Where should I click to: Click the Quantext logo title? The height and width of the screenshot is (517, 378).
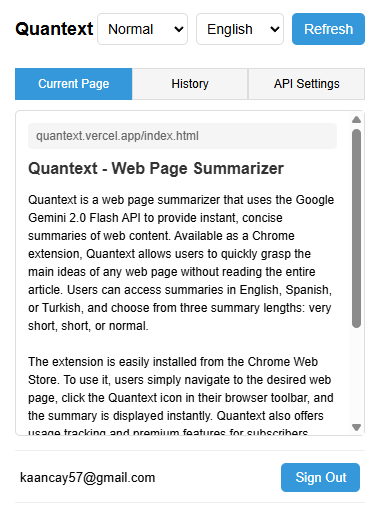54,29
